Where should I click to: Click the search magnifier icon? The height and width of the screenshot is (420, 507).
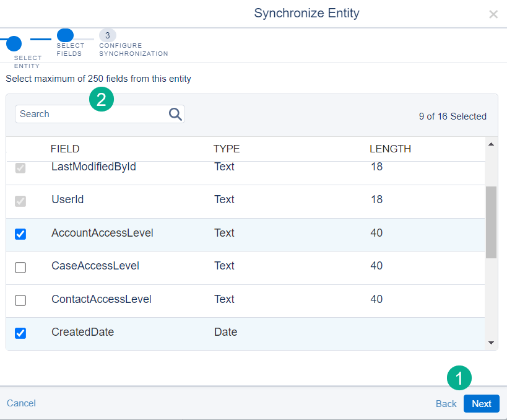pyautogui.click(x=175, y=114)
